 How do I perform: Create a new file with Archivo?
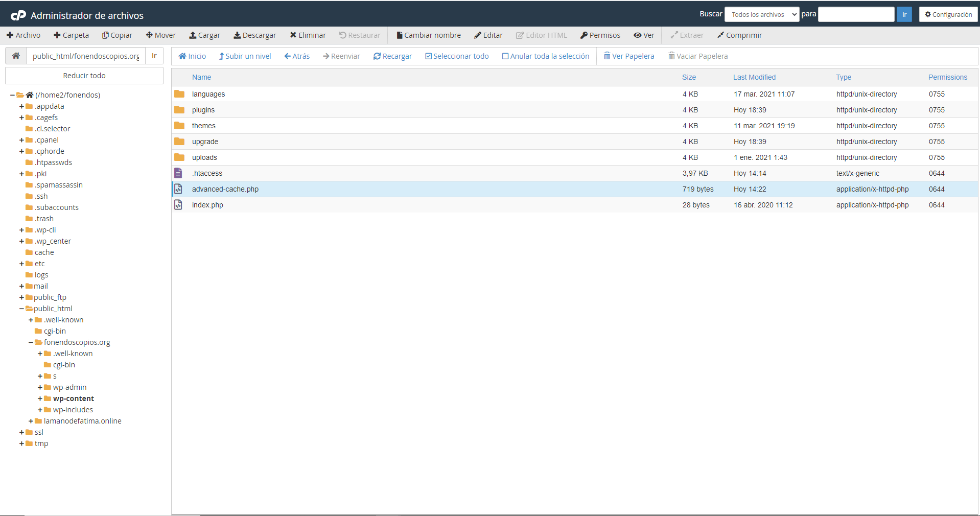[24, 35]
